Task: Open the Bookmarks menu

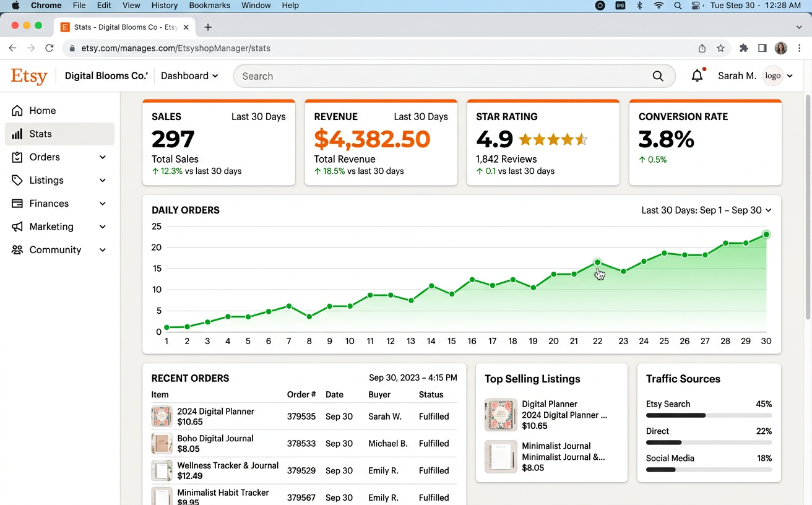Action: [x=210, y=6]
